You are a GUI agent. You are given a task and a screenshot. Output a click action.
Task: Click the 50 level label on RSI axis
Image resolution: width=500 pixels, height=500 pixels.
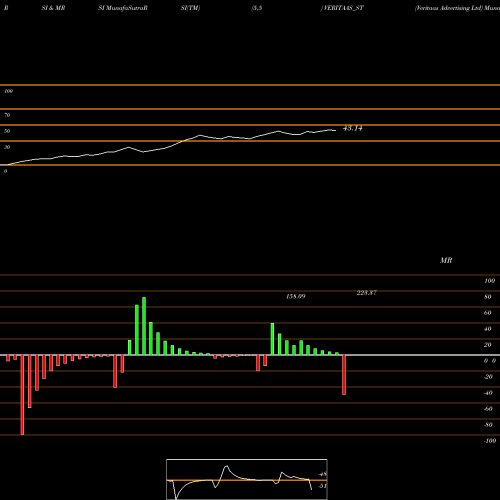pyautogui.click(x=7, y=131)
